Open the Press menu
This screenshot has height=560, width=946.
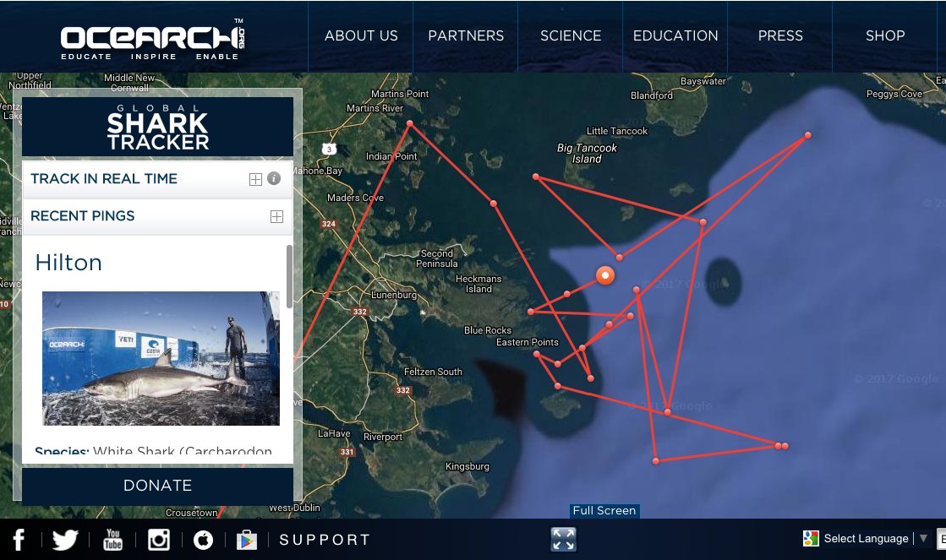(x=780, y=36)
